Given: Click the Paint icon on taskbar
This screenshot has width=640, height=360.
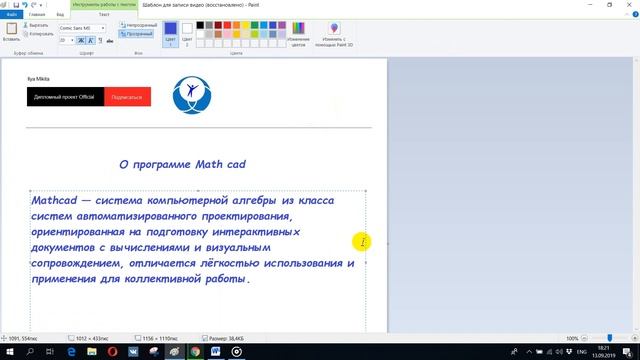Looking at the screenshot, I should (174, 351).
